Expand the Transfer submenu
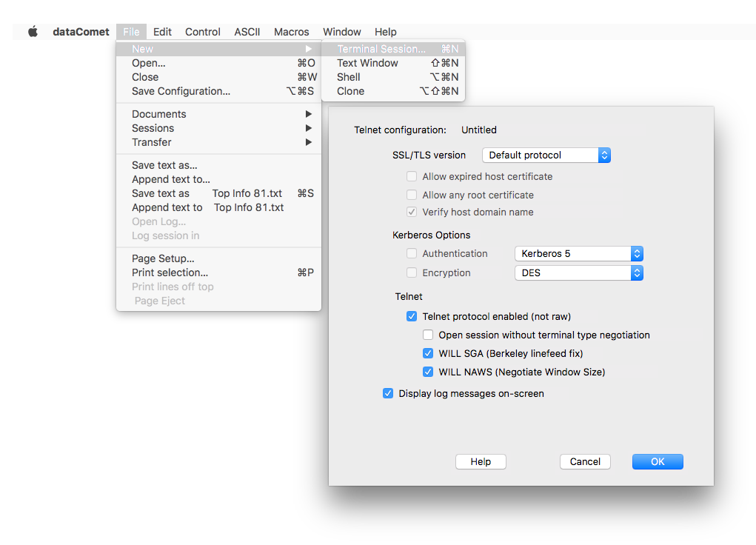Image resolution: width=756 pixels, height=545 pixels. click(219, 142)
